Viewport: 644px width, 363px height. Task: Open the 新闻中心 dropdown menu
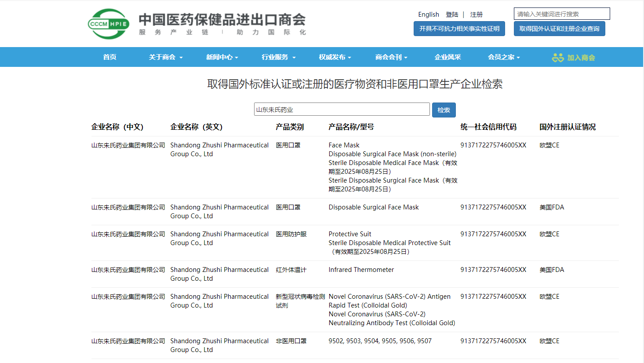[222, 57]
